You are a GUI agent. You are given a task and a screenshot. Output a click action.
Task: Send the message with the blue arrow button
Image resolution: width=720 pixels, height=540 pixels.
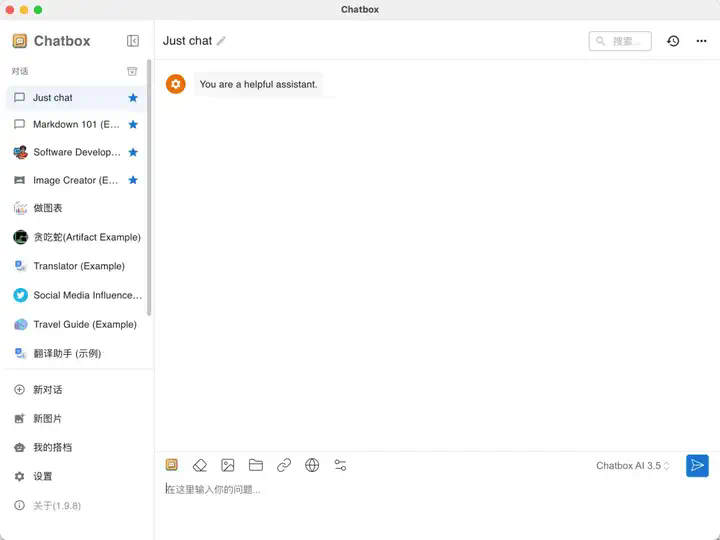pyautogui.click(x=697, y=466)
